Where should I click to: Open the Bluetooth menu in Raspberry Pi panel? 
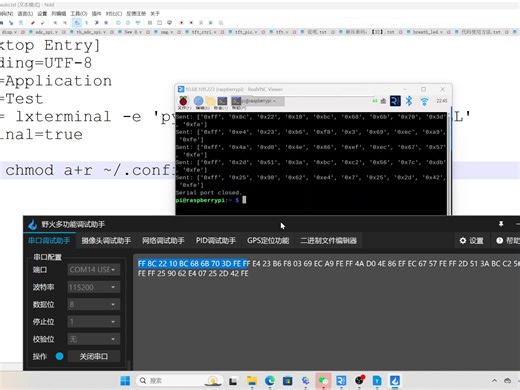tap(409, 101)
